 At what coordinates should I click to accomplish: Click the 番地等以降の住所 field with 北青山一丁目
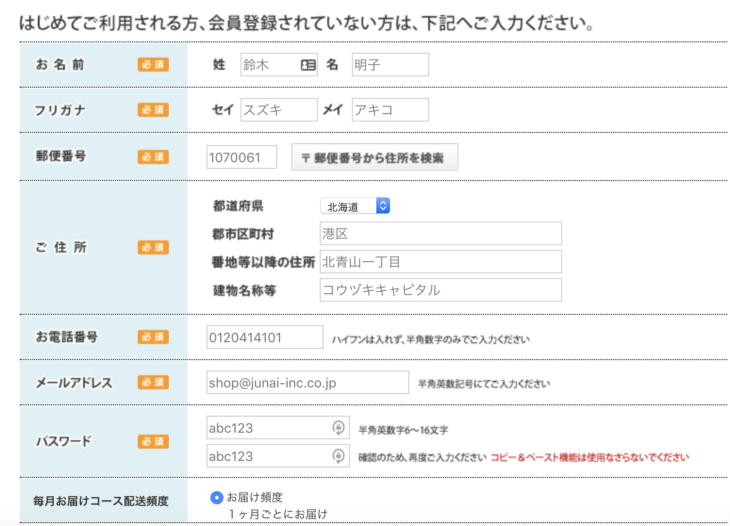440,262
